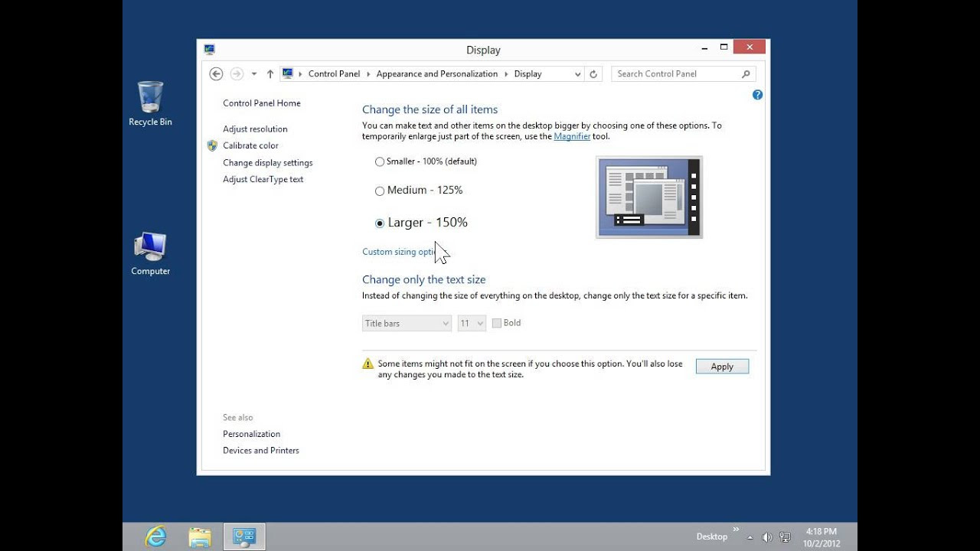The width and height of the screenshot is (980, 551).
Task: Click Control Panel breadcrumb
Action: point(334,74)
